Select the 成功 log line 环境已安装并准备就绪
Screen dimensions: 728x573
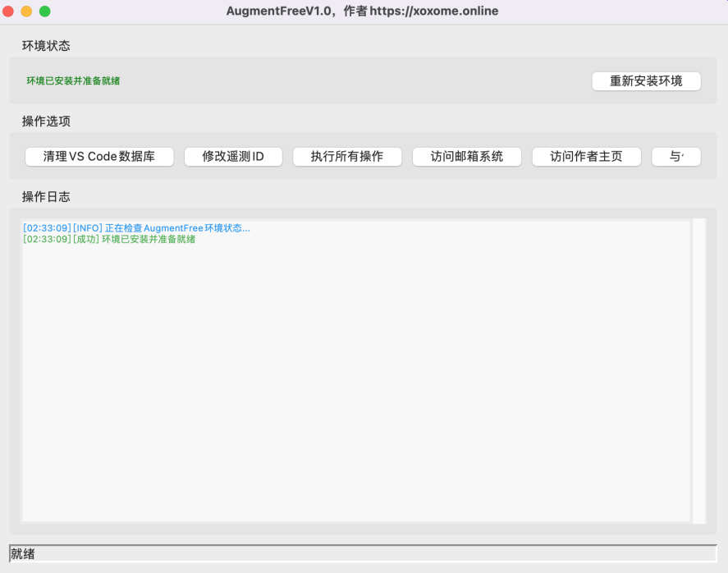[x=109, y=239]
